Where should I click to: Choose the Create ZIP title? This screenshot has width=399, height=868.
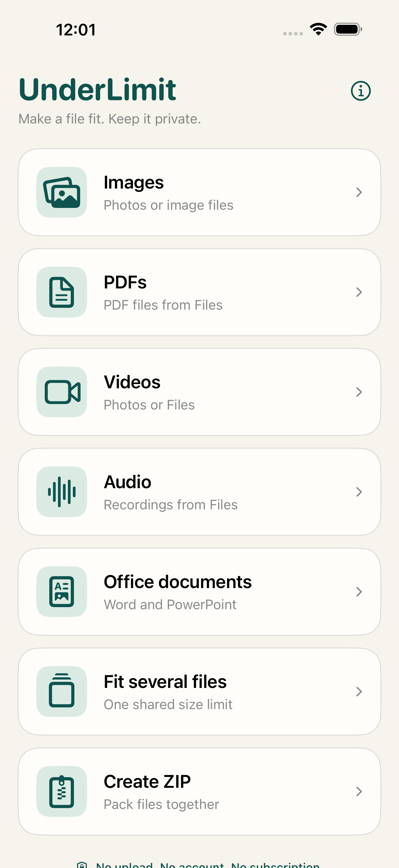147,781
